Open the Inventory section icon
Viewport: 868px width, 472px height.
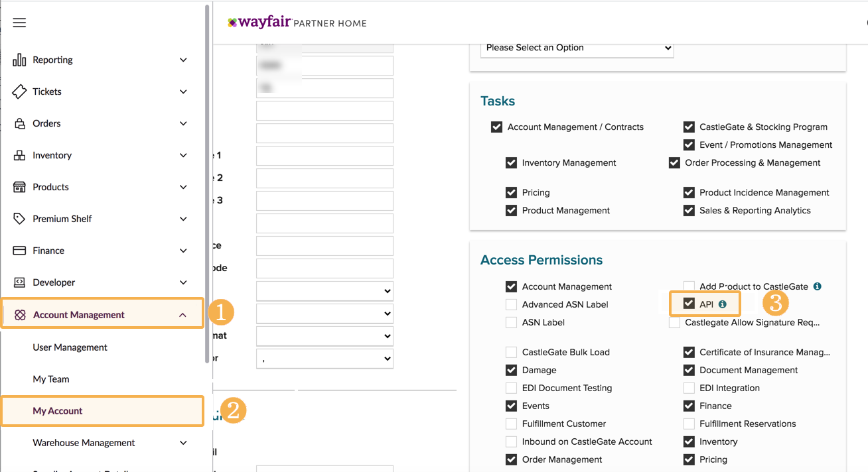coord(19,155)
